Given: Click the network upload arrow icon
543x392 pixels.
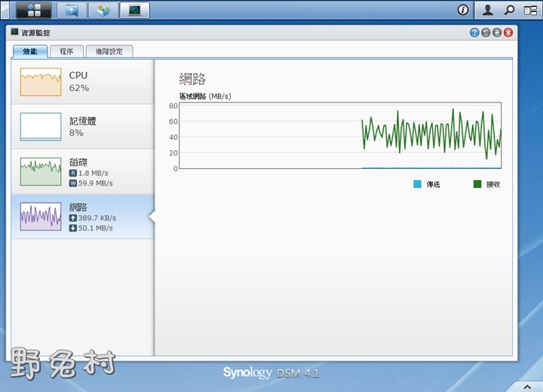Looking at the screenshot, I should point(72,218).
